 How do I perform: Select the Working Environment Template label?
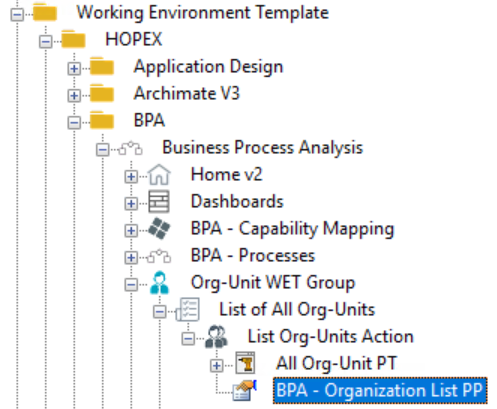pyautogui.click(x=203, y=13)
